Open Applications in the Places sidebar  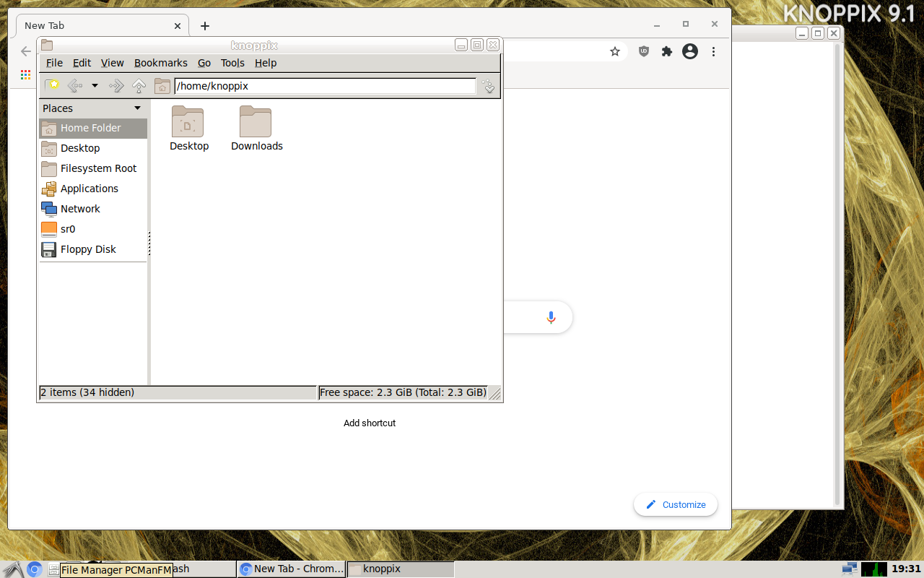click(93, 189)
